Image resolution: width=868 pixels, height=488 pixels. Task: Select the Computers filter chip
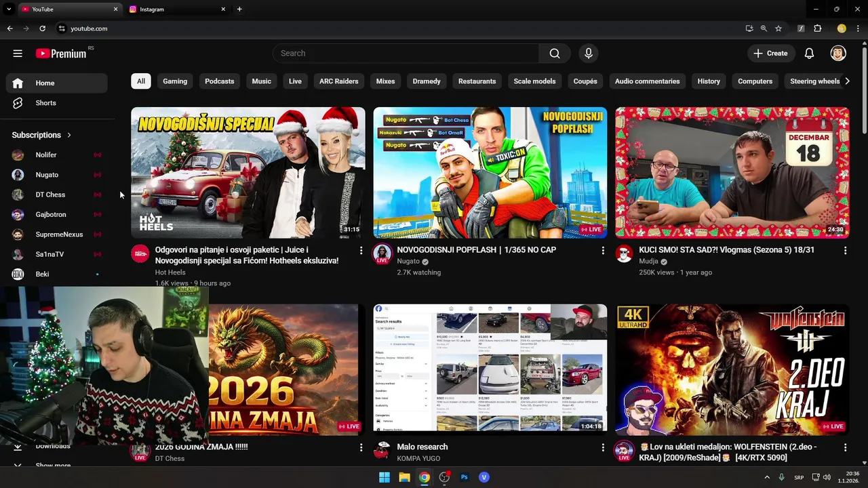tap(755, 81)
